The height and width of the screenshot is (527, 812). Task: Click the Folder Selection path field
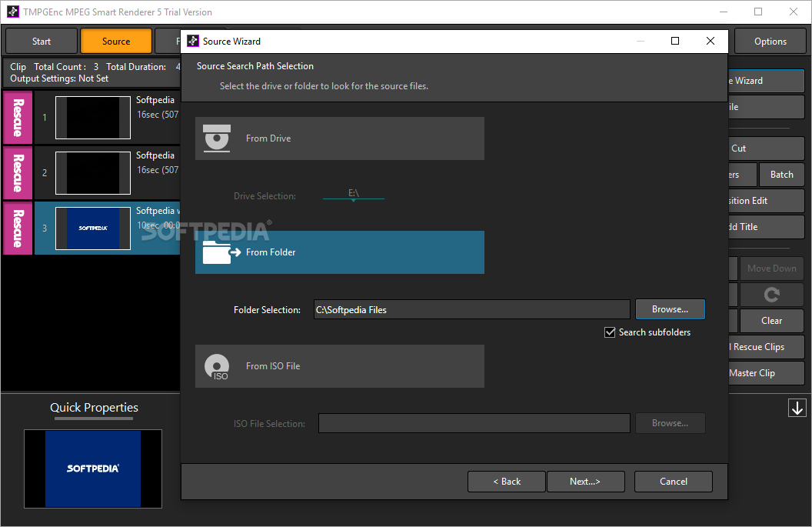(472, 309)
